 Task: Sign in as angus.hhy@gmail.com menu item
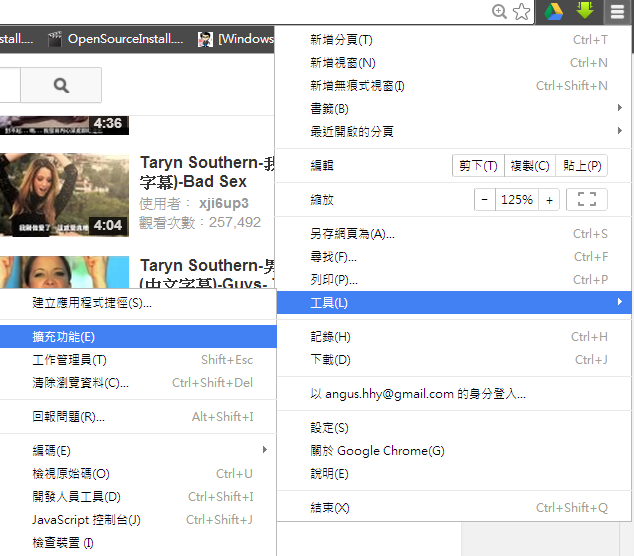[x=454, y=394]
